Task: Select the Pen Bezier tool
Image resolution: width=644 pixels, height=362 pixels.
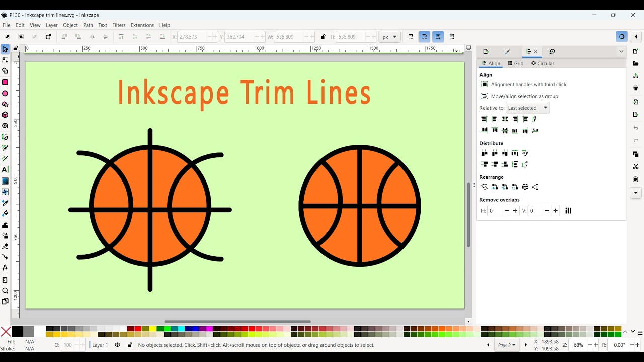Action: click(5, 137)
